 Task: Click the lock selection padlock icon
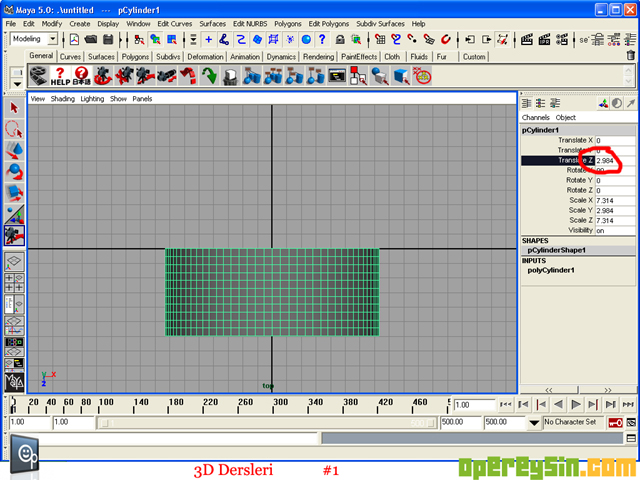click(x=340, y=40)
